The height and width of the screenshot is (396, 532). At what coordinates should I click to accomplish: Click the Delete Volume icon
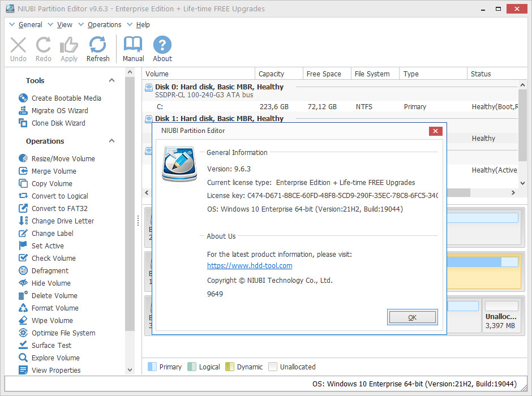pos(23,295)
